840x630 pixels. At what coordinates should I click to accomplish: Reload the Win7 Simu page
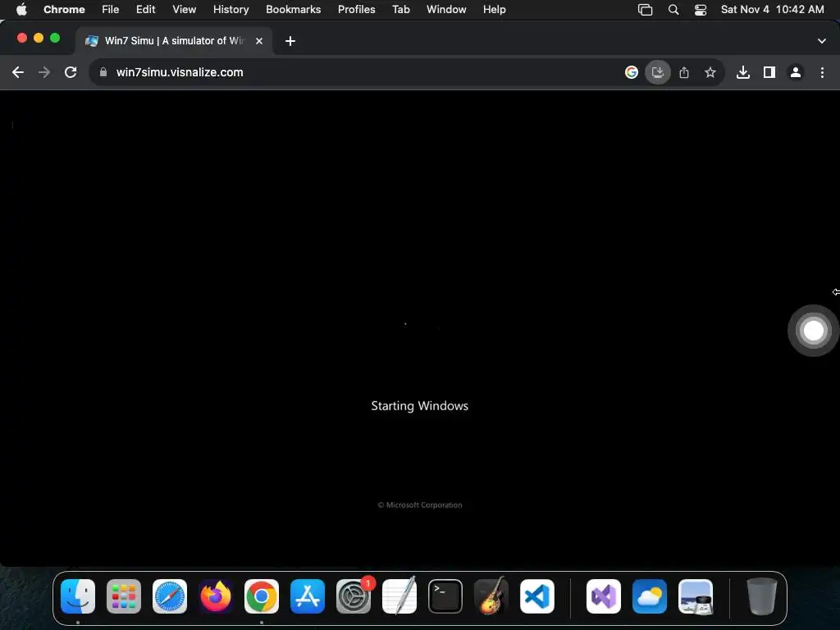tap(71, 72)
